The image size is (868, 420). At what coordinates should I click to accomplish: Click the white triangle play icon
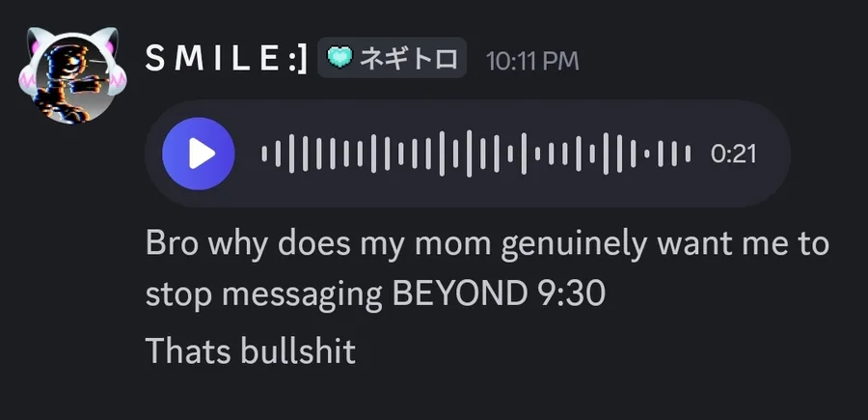pyautogui.click(x=201, y=154)
